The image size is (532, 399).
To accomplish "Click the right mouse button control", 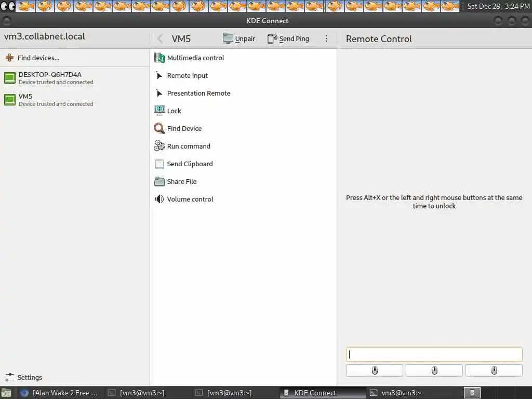I will click(x=494, y=370).
